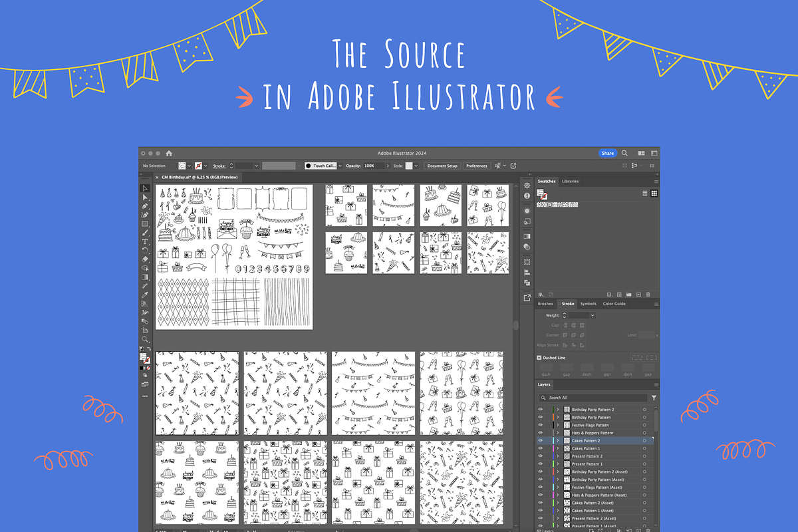The height and width of the screenshot is (532, 798).
Task: Open the Arrange Documents icon
Action: [642, 153]
